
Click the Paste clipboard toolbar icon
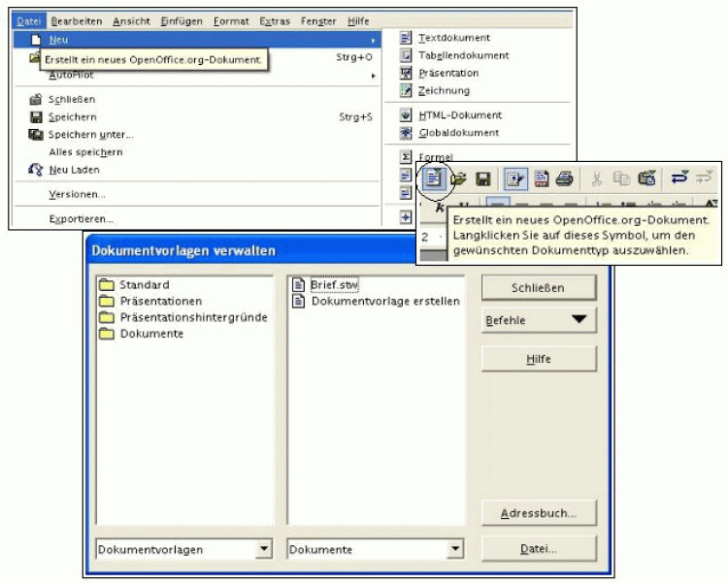647,178
